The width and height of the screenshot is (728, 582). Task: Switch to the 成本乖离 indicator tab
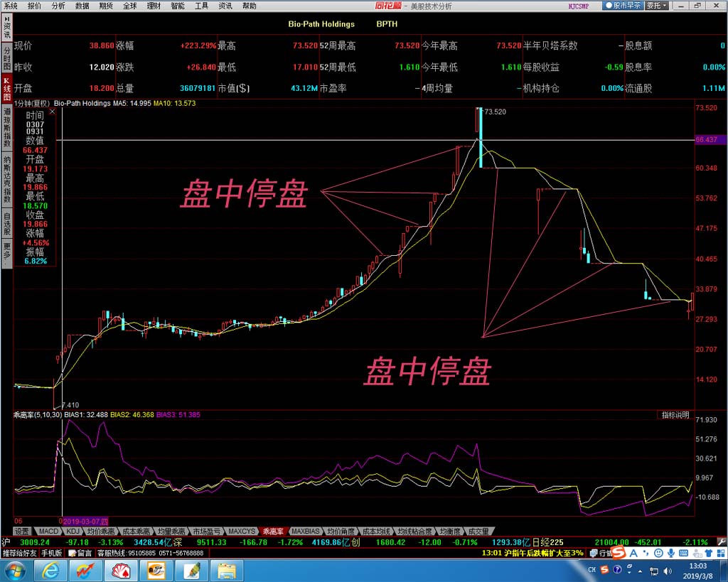pos(136,532)
